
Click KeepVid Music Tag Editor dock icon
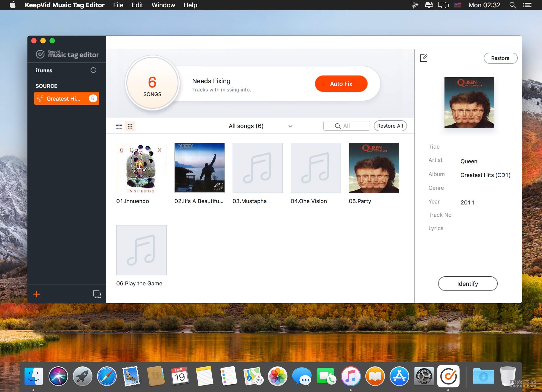pyautogui.click(x=448, y=376)
